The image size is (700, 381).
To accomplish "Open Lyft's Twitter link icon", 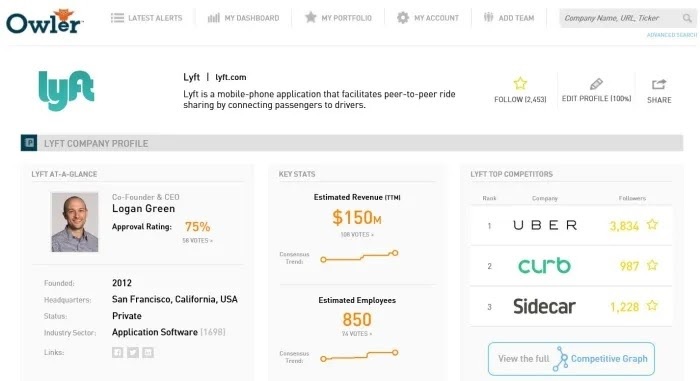I will point(133,352).
